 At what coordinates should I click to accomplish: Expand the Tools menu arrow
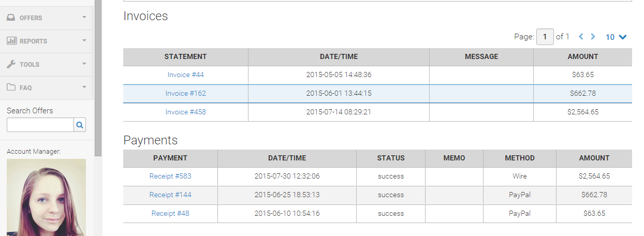pyautogui.click(x=84, y=64)
